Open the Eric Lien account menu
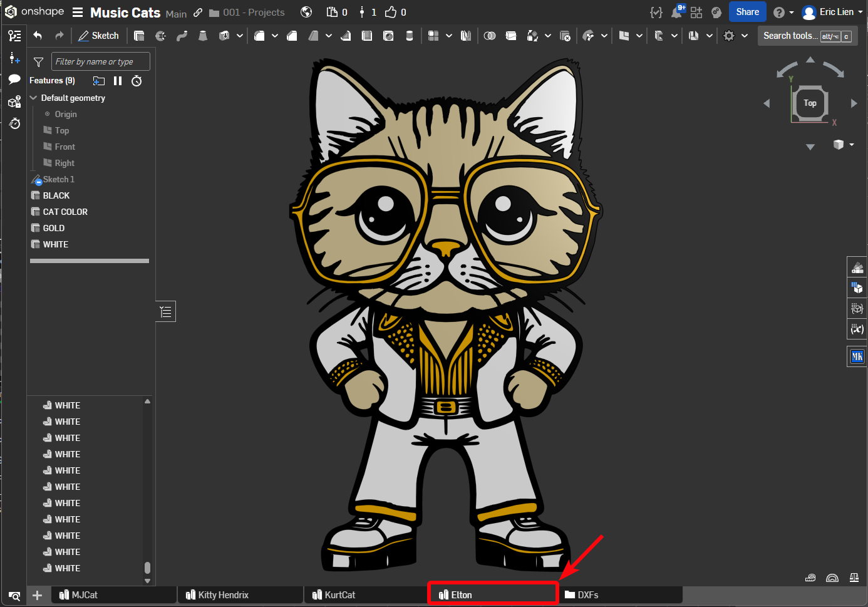Screen dimensions: 868x607 (x=832, y=12)
